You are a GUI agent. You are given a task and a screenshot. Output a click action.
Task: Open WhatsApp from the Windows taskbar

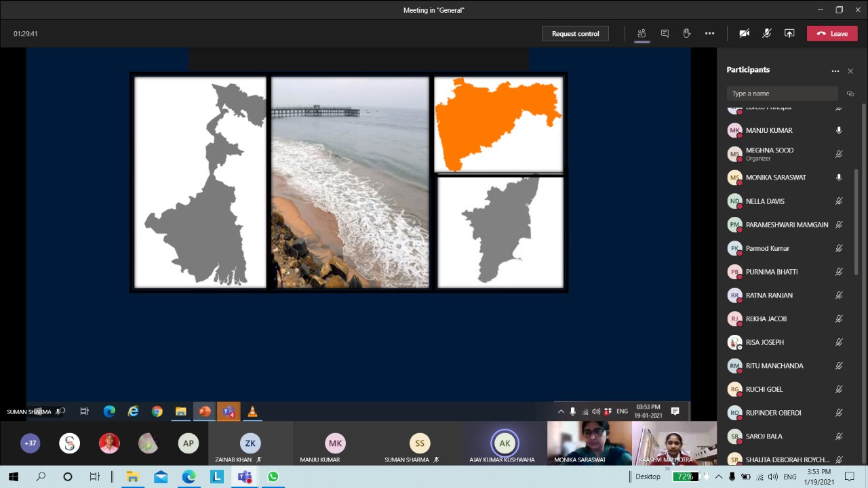(x=273, y=476)
